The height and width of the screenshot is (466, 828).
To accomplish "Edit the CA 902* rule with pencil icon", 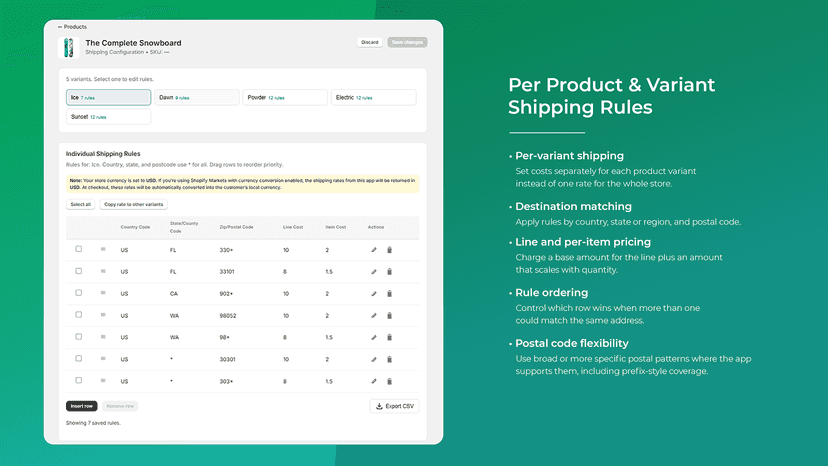I will click(x=374, y=294).
